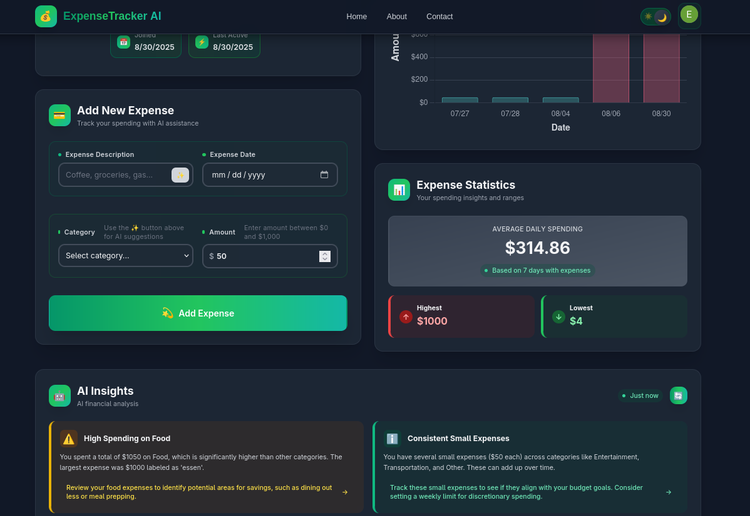
Task: Click the AI sparkle suggestion button
Action: (180, 175)
